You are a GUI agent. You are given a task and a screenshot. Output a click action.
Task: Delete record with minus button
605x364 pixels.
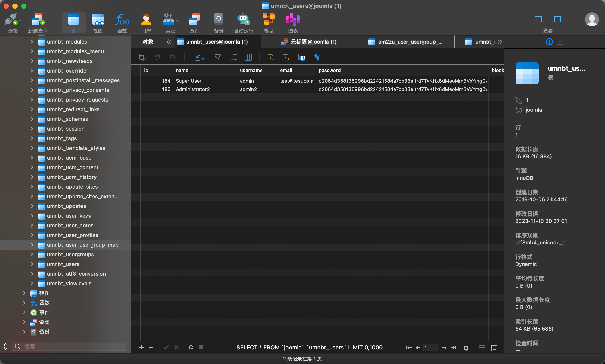point(151,347)
